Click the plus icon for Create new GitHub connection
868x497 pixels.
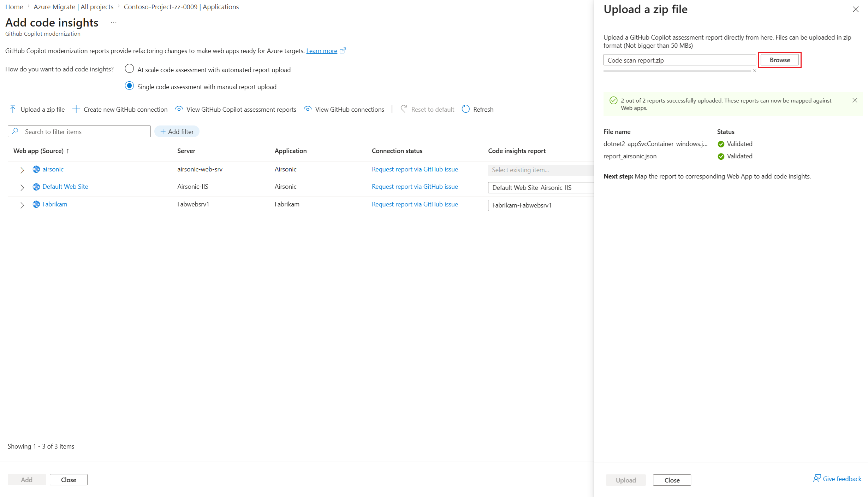tap(76, 109)
